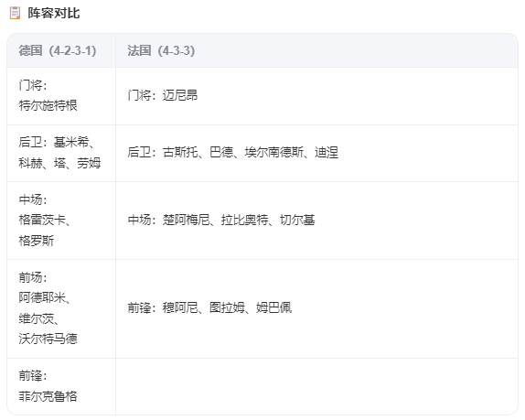Viewport: 525px width, 420px height.
Task: Click the name 格罗斯 in Germany midfield
Action: 37,241
